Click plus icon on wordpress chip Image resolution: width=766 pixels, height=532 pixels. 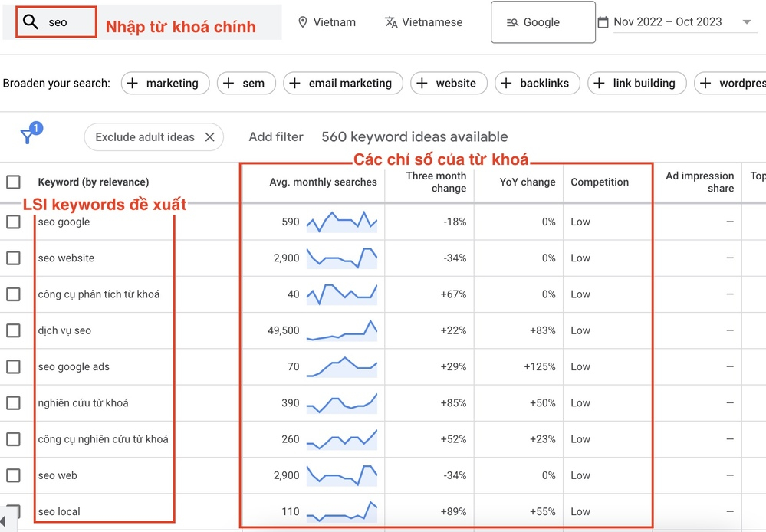coord(705,83)
